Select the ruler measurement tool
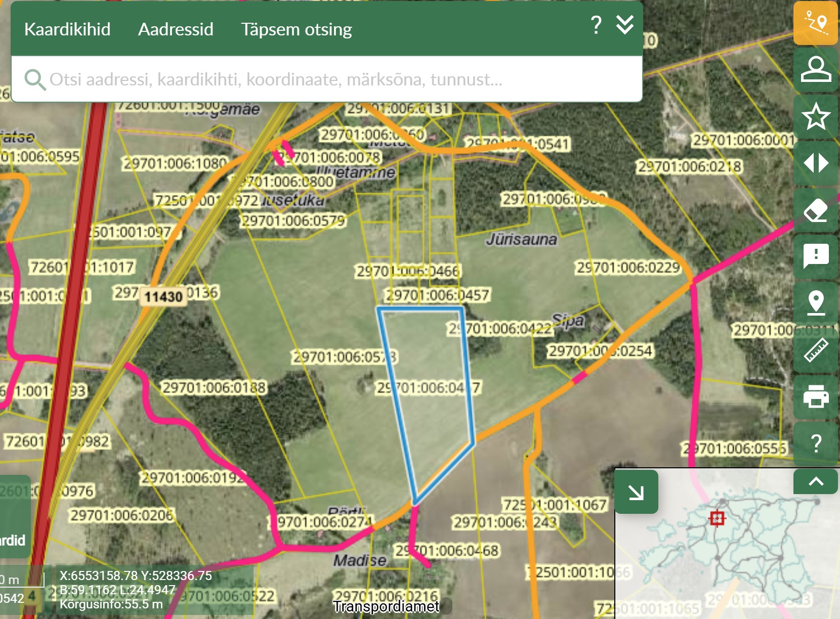This screenshot has height=619, width=840. click(815, 350)
